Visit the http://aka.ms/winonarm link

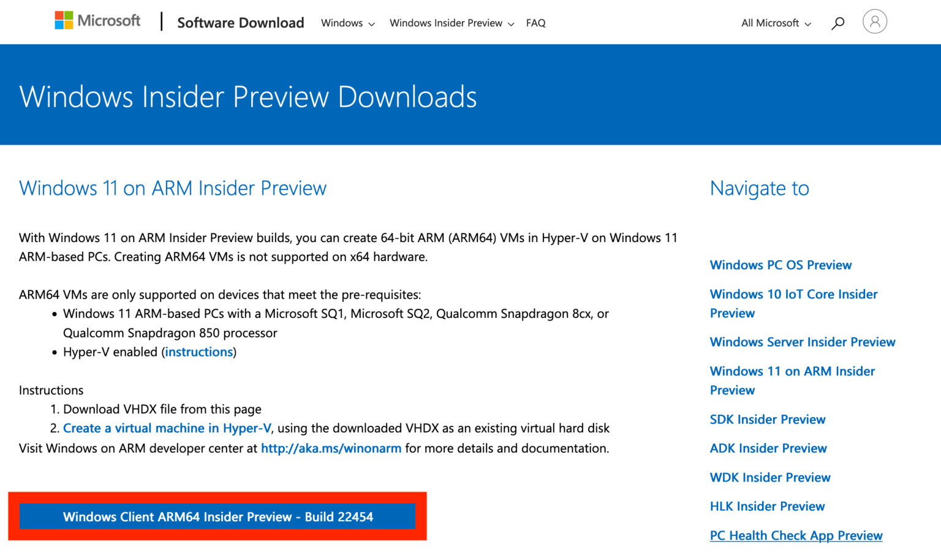coord(331,448)
